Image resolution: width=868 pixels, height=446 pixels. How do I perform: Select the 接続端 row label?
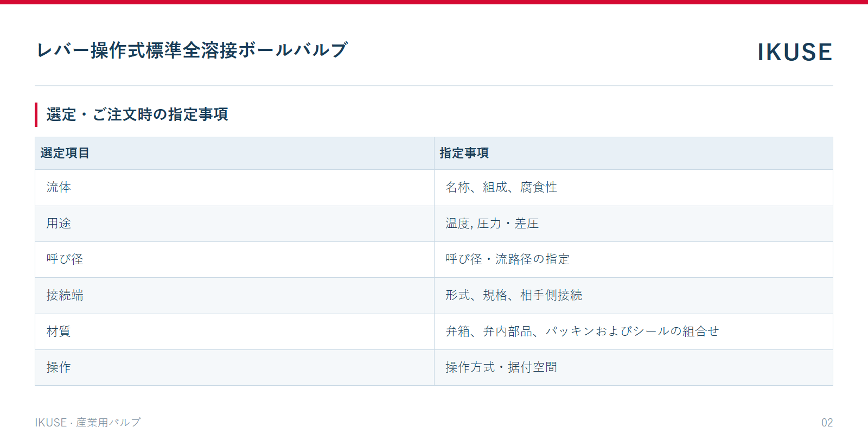65,295
